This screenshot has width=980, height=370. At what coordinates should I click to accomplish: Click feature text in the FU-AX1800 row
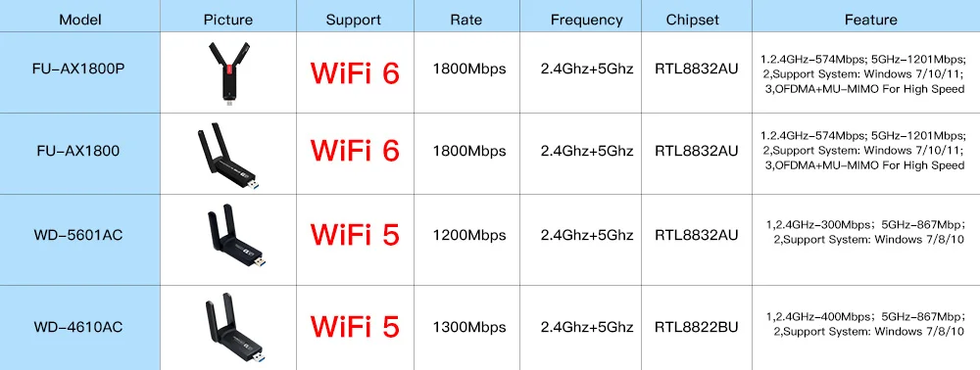(x=863, y=151)
